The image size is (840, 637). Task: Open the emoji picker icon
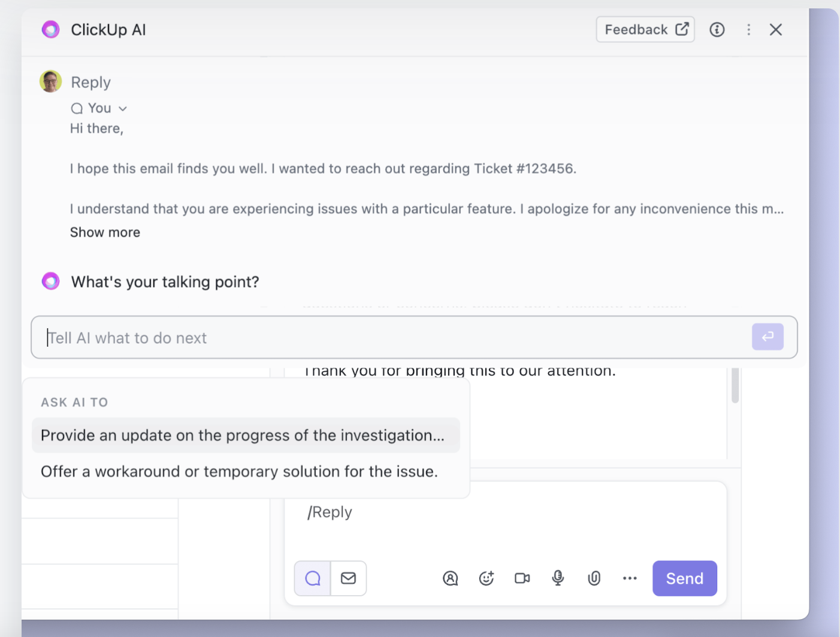point(487,578)
